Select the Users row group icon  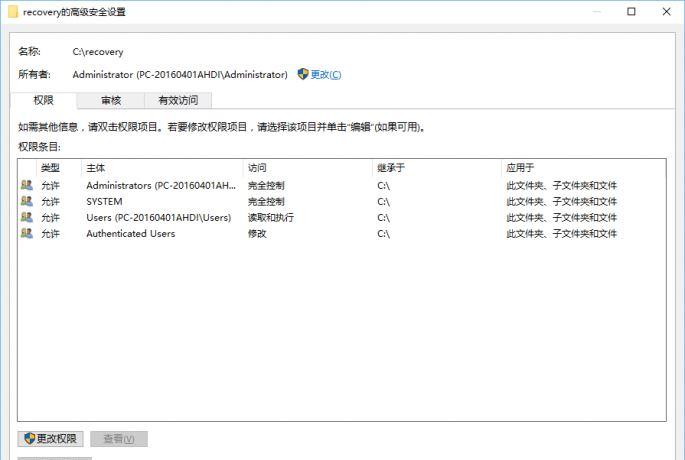27,217
